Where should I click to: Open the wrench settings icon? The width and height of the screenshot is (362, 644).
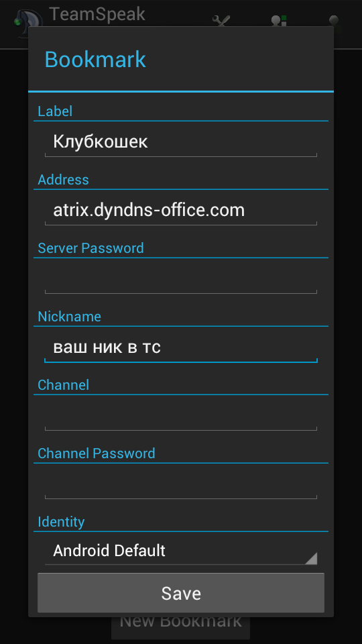pyautogui.click(x=221, y=21)
